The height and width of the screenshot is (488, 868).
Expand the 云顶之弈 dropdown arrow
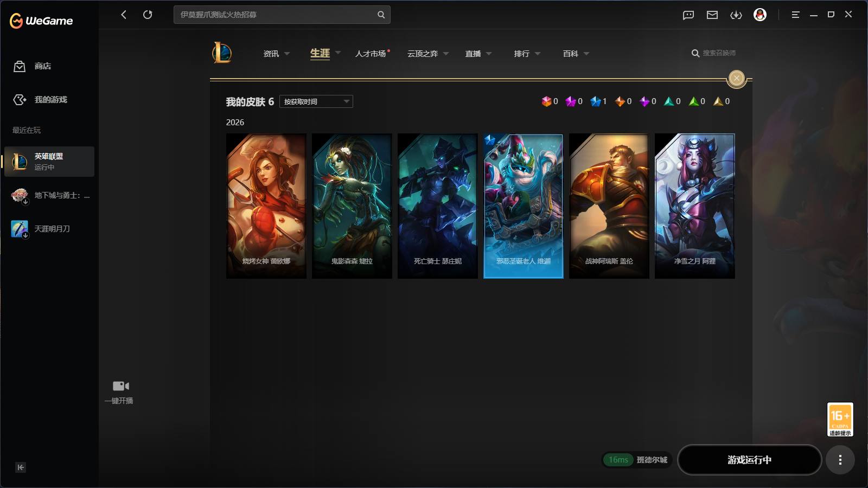[x=446, y=54]
